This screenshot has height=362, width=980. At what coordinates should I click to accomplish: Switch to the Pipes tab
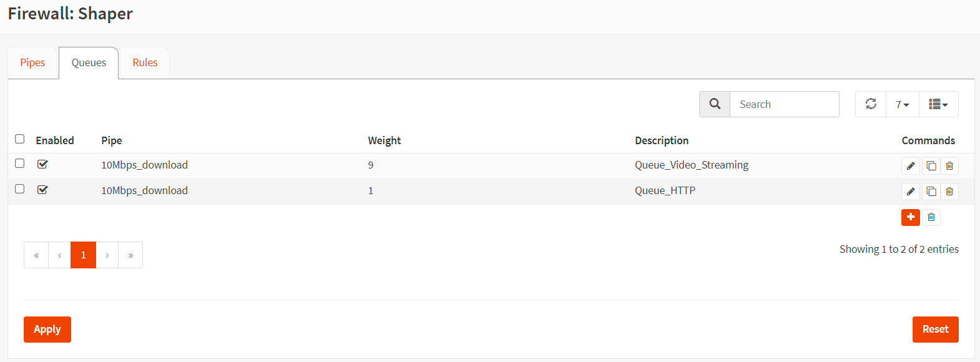32,62
